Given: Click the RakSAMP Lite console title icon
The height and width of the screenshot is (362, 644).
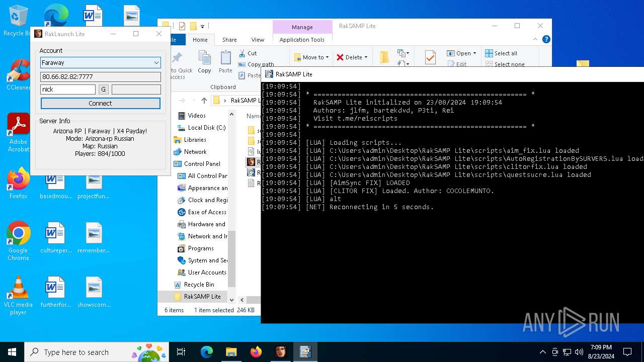Looking at the screenshot, I should click(269, 74).
